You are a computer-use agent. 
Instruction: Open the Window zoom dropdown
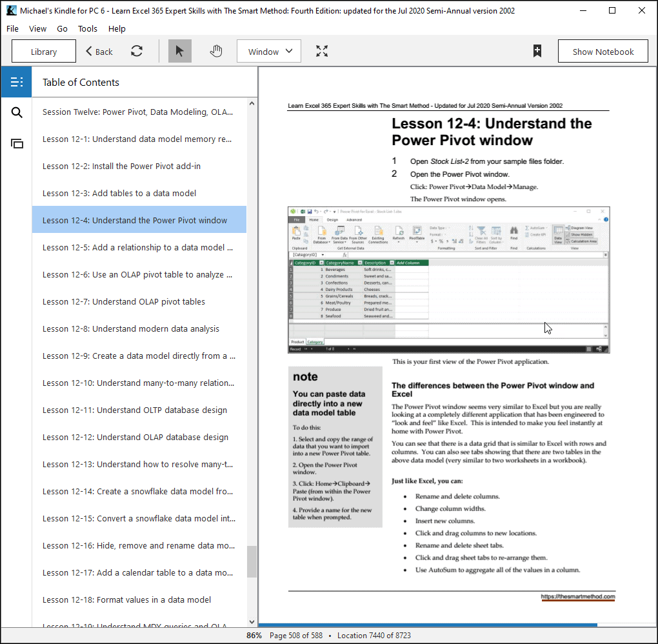269,51
